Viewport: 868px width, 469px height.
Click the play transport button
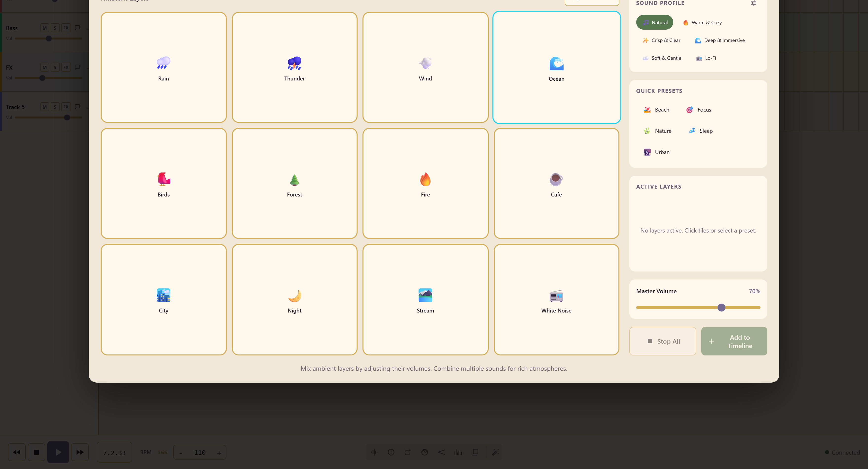click(x=58, y=452)
